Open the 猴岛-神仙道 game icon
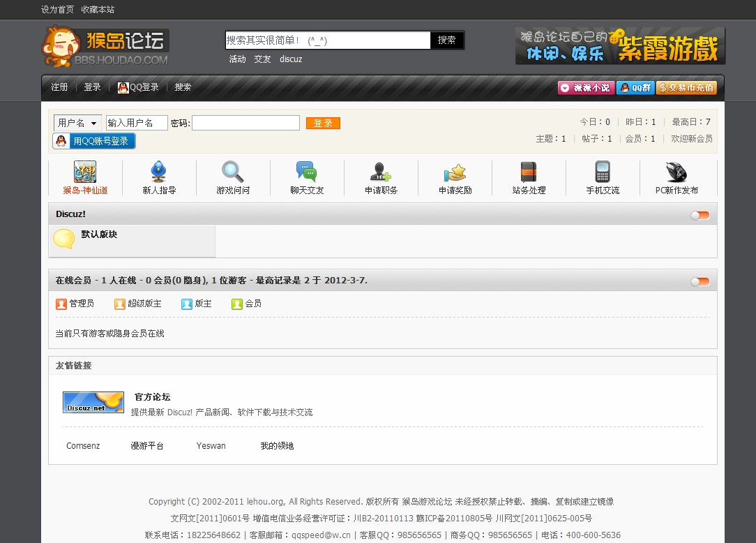 [x=85, y=172]
